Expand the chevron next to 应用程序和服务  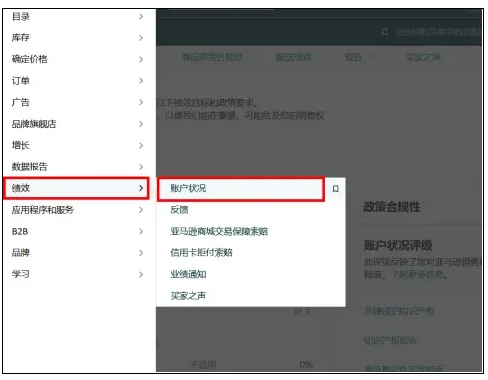coord(141,210)
